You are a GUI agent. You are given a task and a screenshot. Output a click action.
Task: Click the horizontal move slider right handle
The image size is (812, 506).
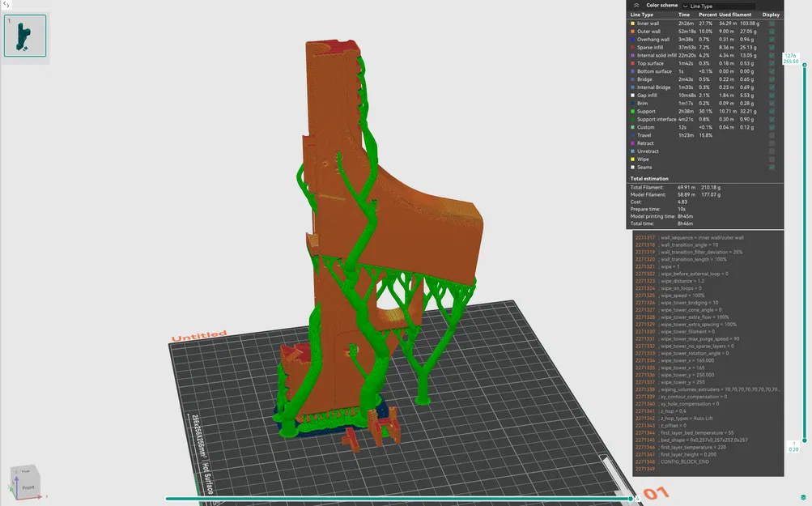631,499
